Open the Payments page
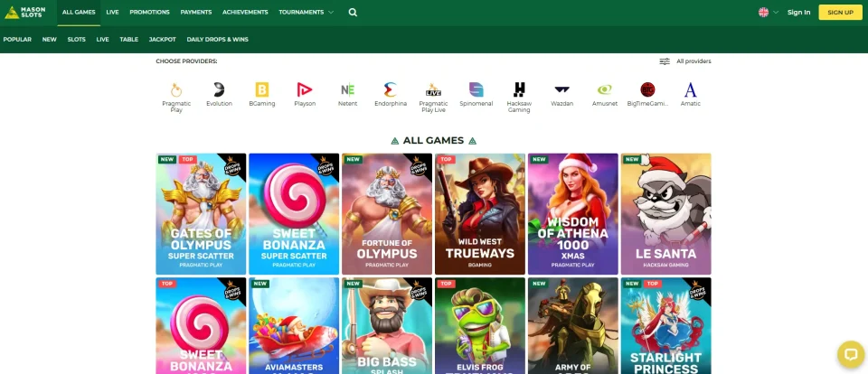The image size is (868, 374). tap(196, 12)
